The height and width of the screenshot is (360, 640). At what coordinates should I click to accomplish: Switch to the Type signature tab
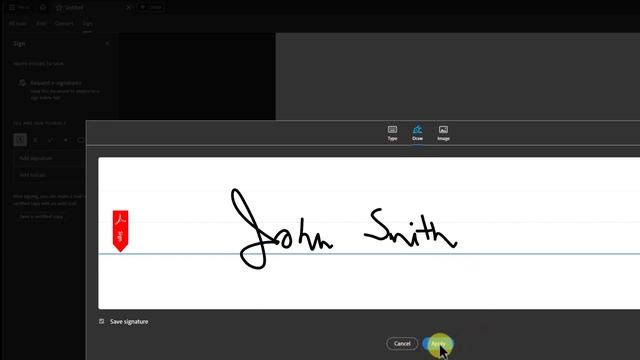pyautogui.click(x=392, y=133)
